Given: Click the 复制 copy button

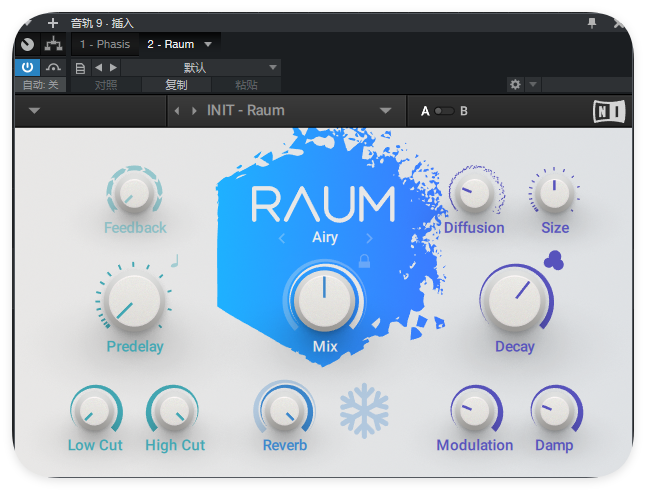Looking at the screenshot, I should pos(176,85).
